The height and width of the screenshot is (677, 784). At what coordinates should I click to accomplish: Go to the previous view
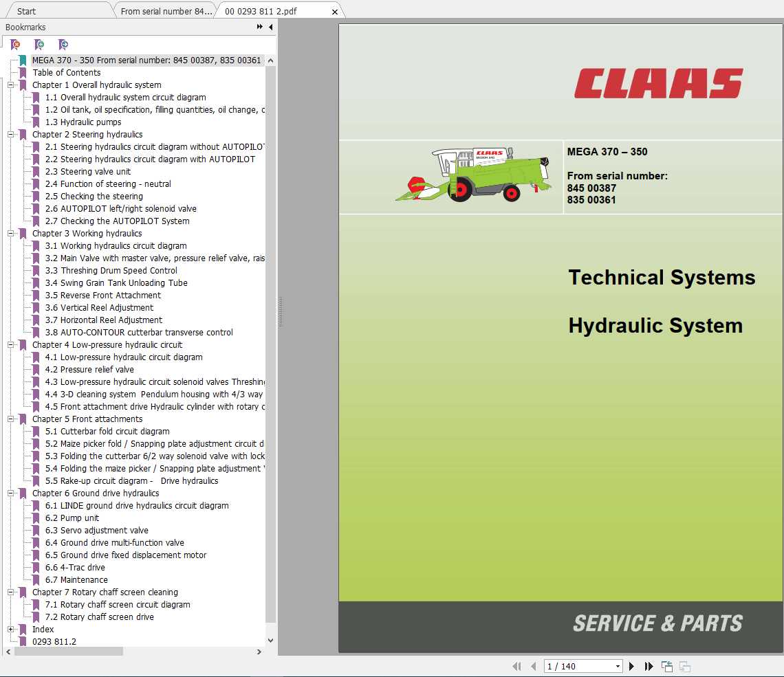click(667, 666)
